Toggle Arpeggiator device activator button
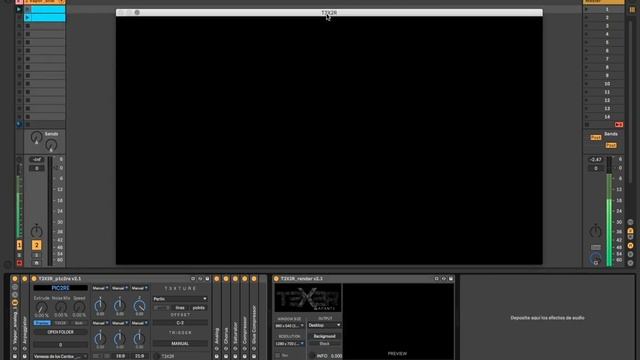This screenshot has width=640, height=360. pyautogui.click(x=24, y=279)
